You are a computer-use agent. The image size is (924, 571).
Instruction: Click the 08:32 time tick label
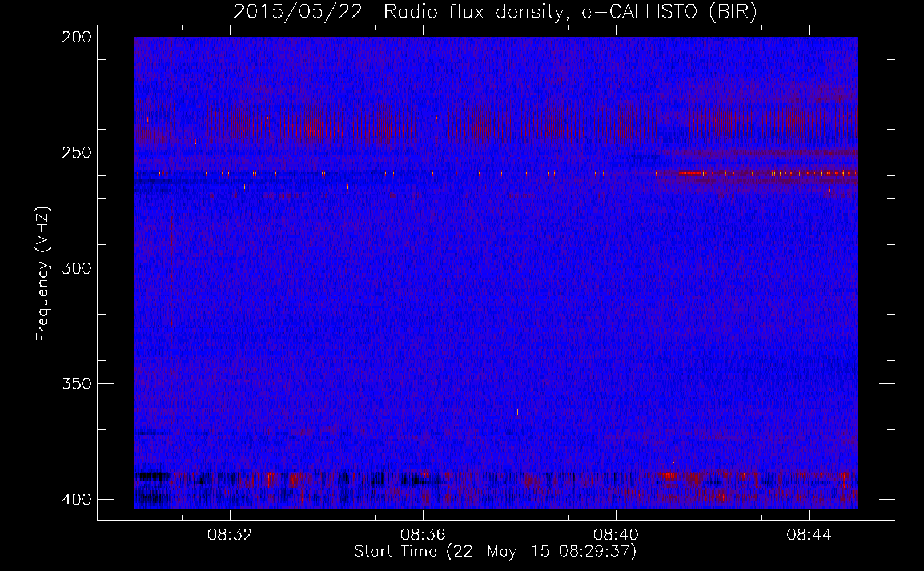point(230,535)
